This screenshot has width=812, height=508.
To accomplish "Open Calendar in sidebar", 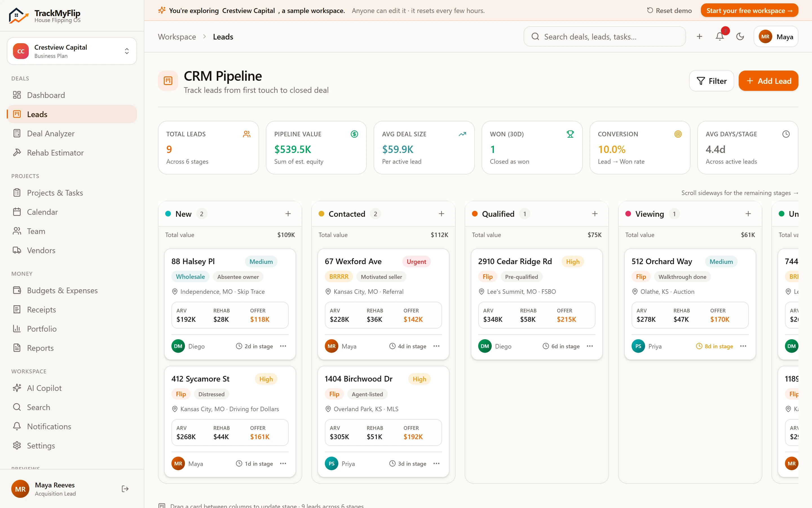I will [x=72, y=212].
